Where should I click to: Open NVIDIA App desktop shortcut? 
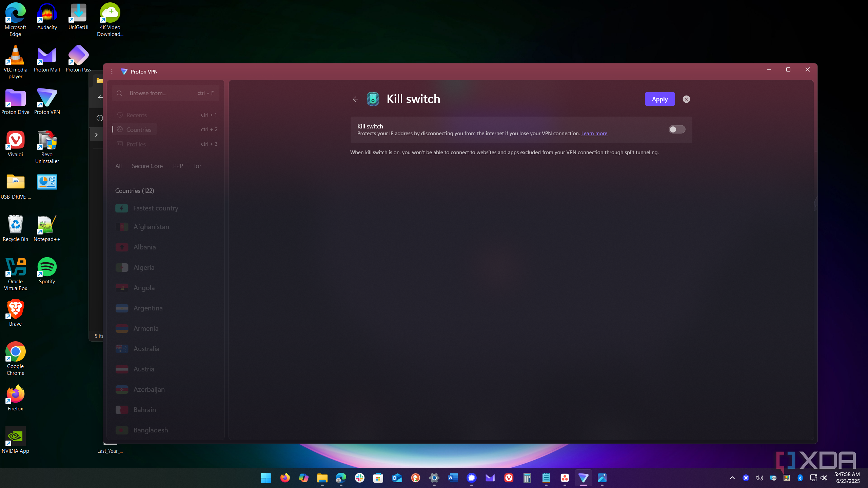[x=15, y=440]
